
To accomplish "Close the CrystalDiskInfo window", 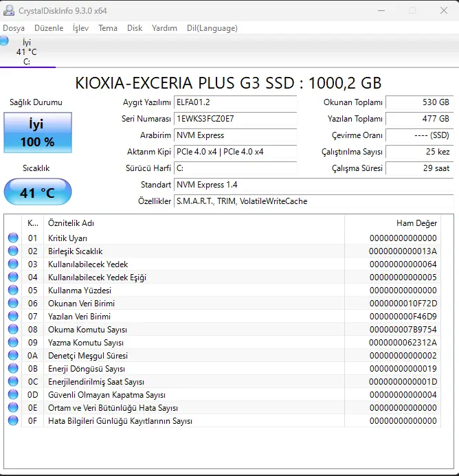I will [x=444, y=10].
